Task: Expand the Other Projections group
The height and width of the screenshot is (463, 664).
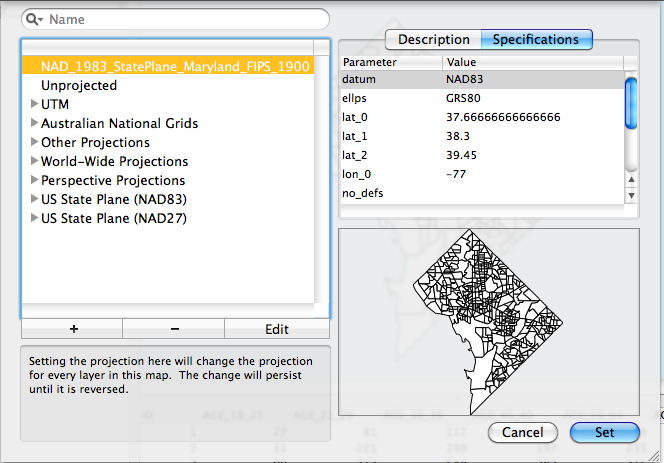Action: pyautogui.click(x=32, y=142)
